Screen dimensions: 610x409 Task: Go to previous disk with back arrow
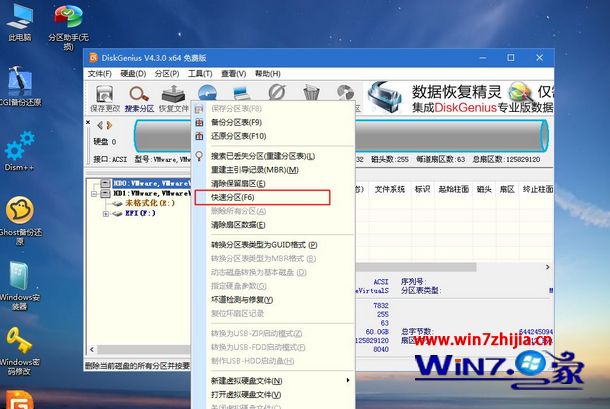tap(100, 125)
